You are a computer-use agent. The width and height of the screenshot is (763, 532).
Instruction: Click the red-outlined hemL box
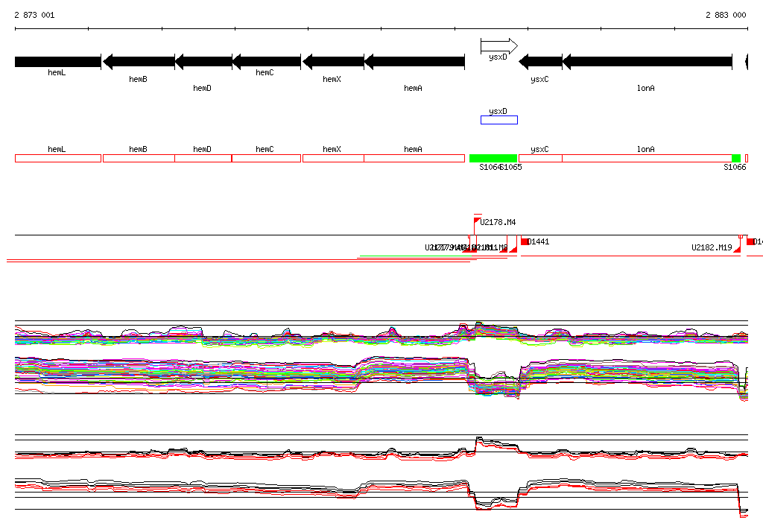pos(57,158)
